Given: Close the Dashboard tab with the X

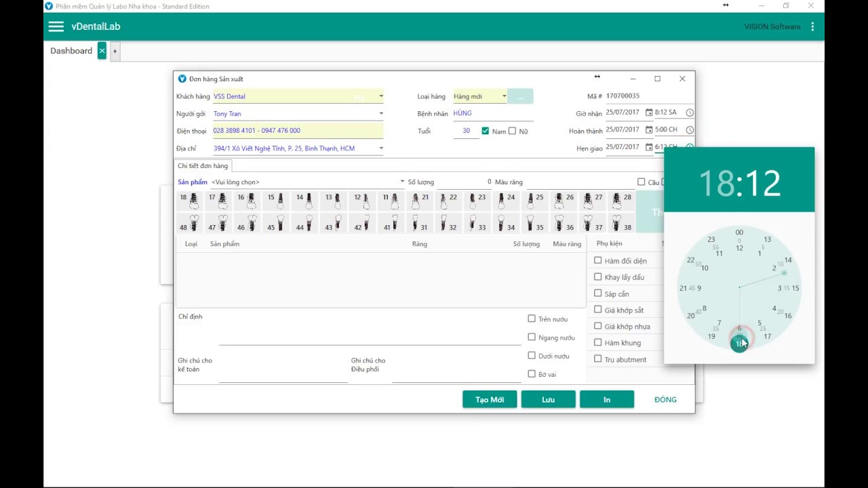Looking at the screenshot, I should 102,51.
